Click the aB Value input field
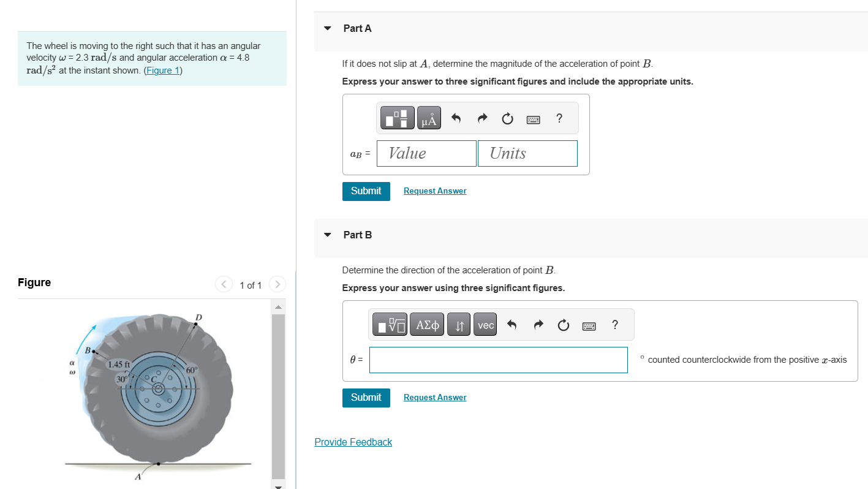 click(426, 153)
